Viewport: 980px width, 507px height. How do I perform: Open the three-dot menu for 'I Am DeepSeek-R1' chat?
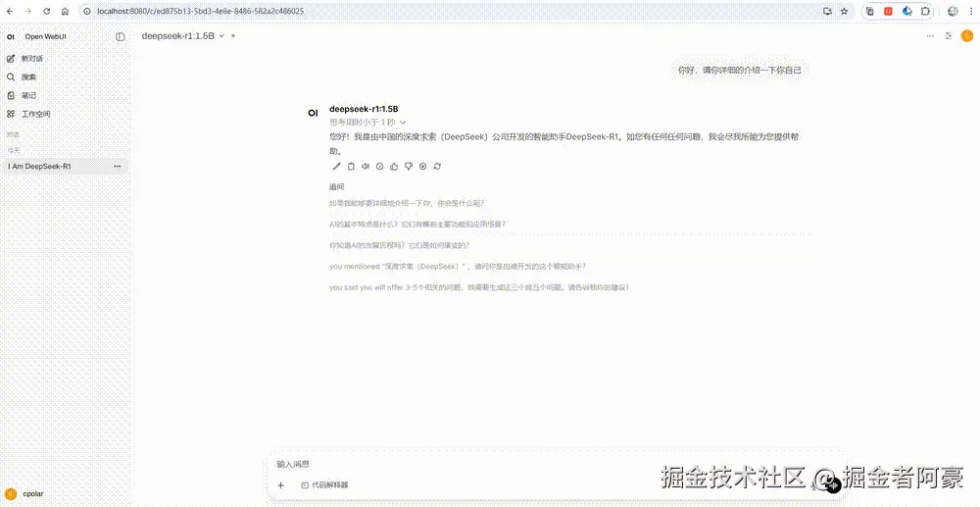click(118, 167)
